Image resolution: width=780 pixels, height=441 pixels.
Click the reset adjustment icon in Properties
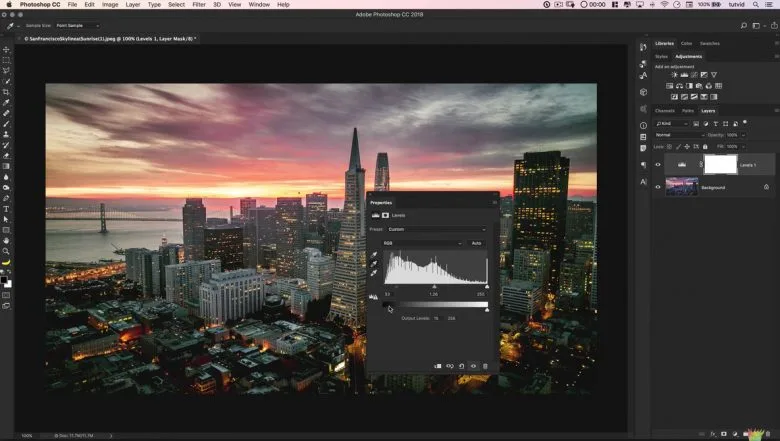(x=462, y=366)
